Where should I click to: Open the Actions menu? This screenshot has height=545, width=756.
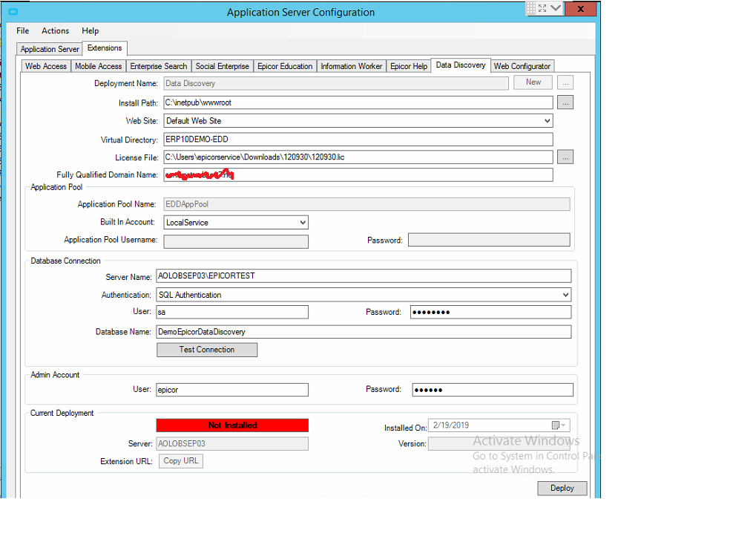pos(55,31)
